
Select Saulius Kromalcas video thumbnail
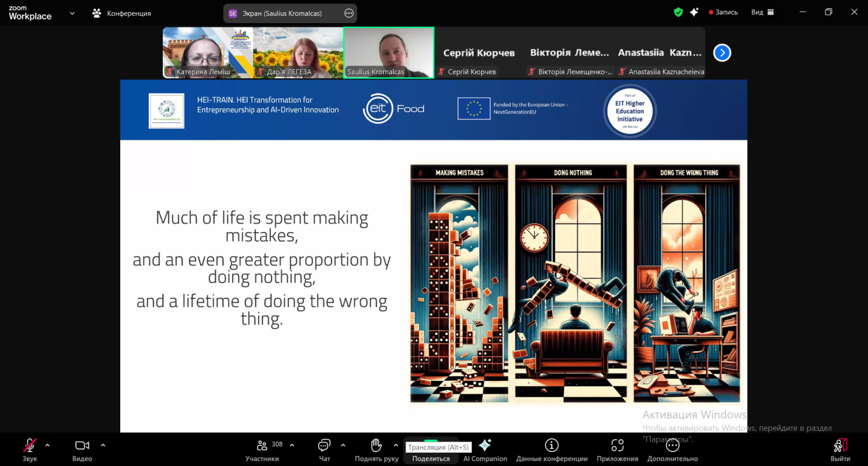389,53
